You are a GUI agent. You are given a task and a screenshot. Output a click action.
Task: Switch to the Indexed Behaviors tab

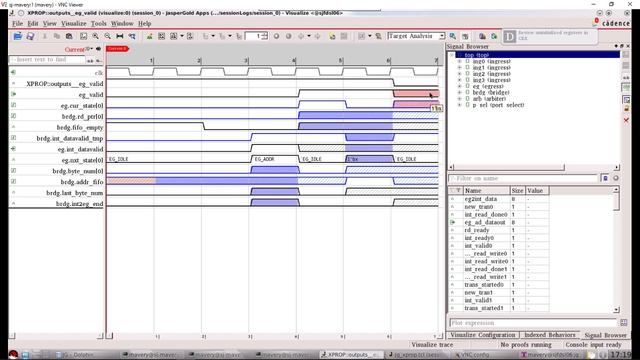[549, 335]
